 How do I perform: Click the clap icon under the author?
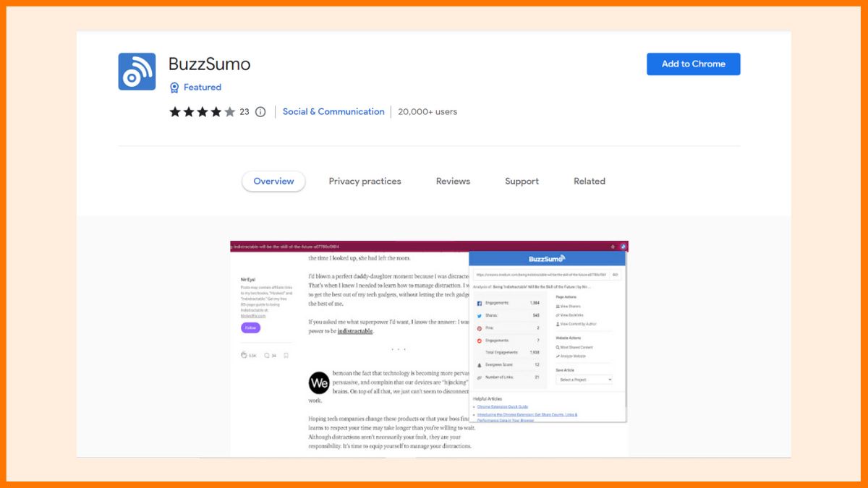[x=244, y=355]
